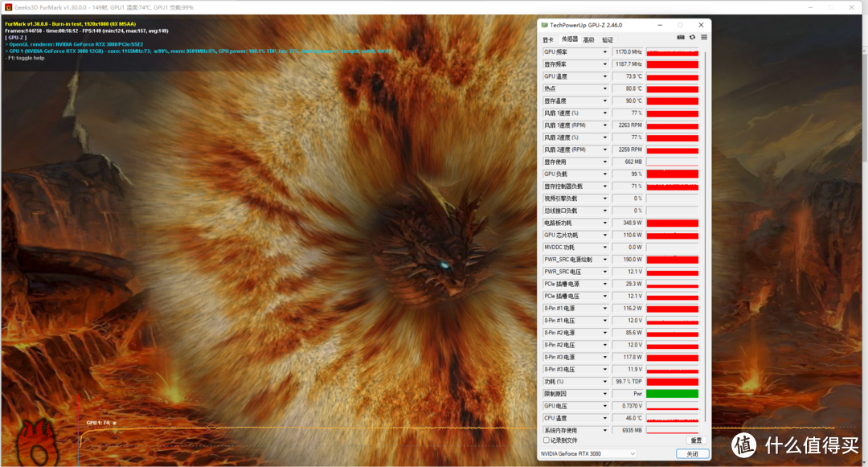Click the 662 MB memory used value
The image size is (868, 467).
click(x=628, y=162)
